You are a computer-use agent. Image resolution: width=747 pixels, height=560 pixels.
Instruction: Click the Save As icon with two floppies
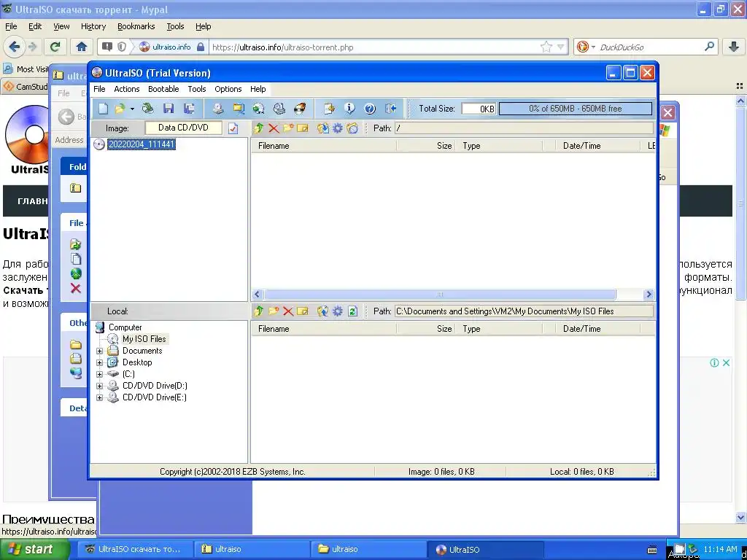pyautogui.click(x=189, y=109)
